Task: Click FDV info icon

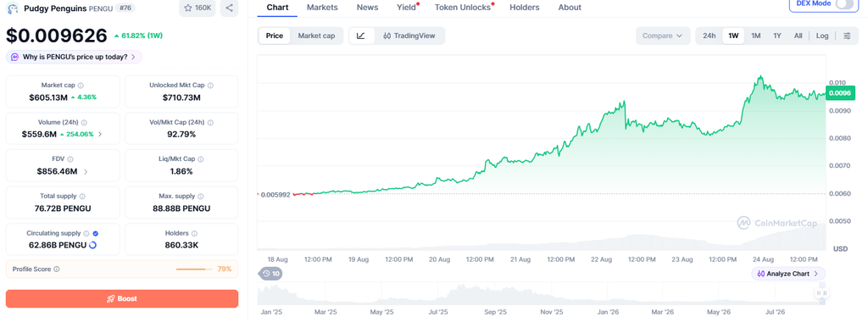Action: 70,159
